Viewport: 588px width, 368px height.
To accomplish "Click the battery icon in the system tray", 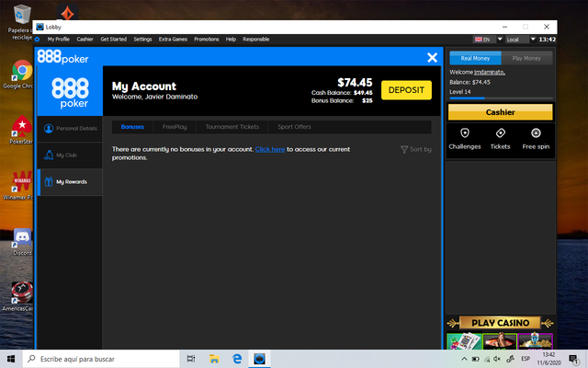I will click(x=475, y=359).
